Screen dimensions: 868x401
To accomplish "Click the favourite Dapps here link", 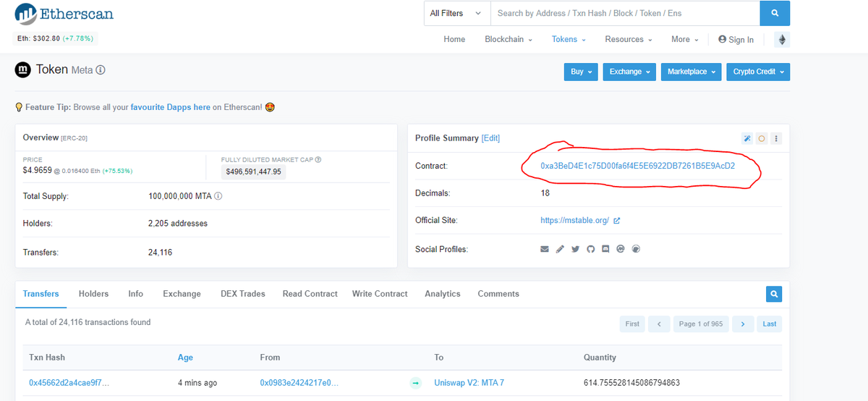I will [171, 107].
